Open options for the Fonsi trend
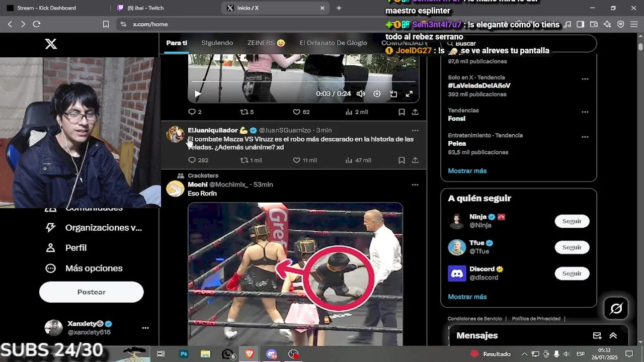644x362 pixels. (585, 112)
